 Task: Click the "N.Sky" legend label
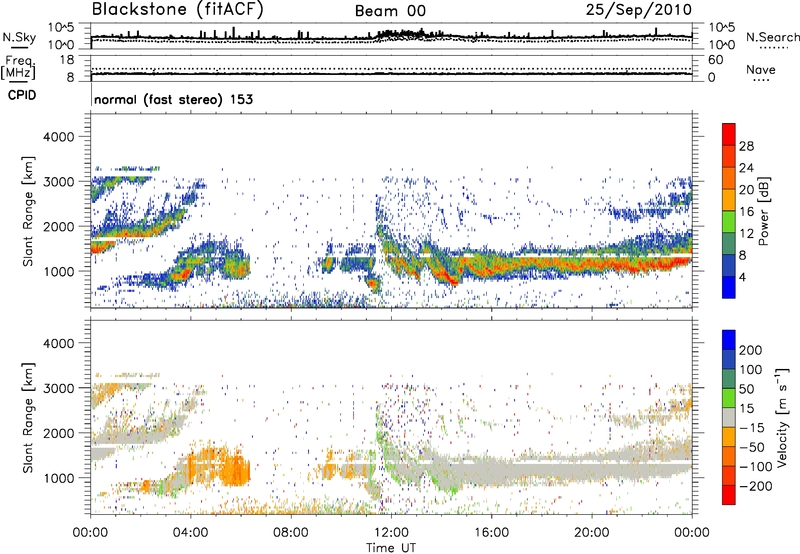click(x=19, y=37)
